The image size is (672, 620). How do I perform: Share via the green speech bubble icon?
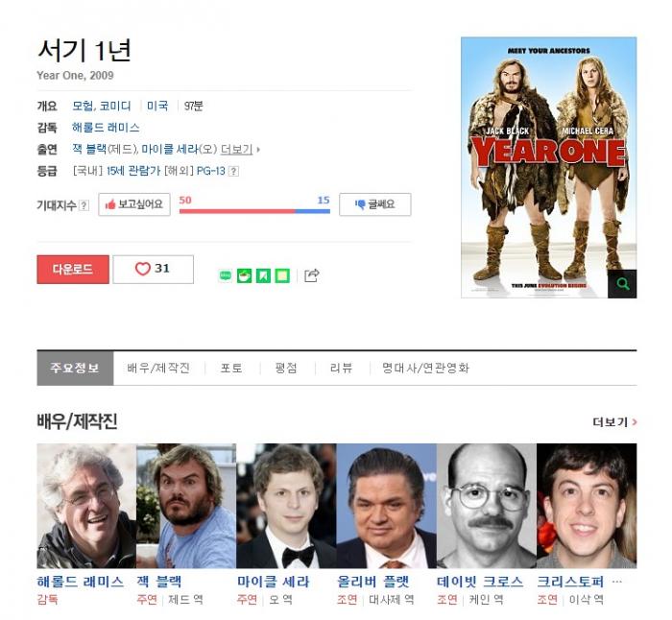(225, 275)
